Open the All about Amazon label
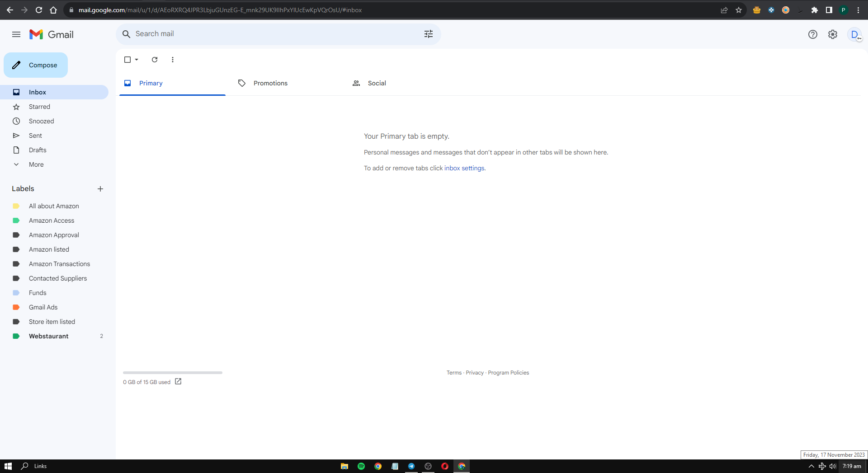Viewport: 868px width, 473px height. [x=54, y=206]
